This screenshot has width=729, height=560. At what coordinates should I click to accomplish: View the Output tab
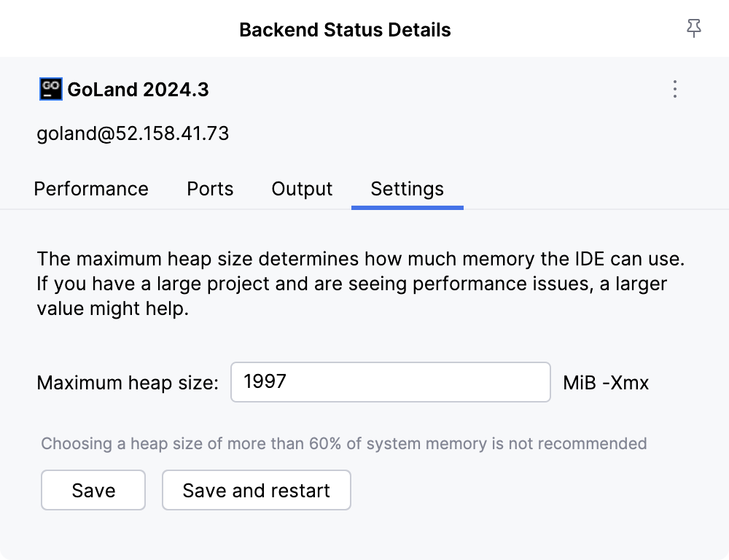click(301, 189)
